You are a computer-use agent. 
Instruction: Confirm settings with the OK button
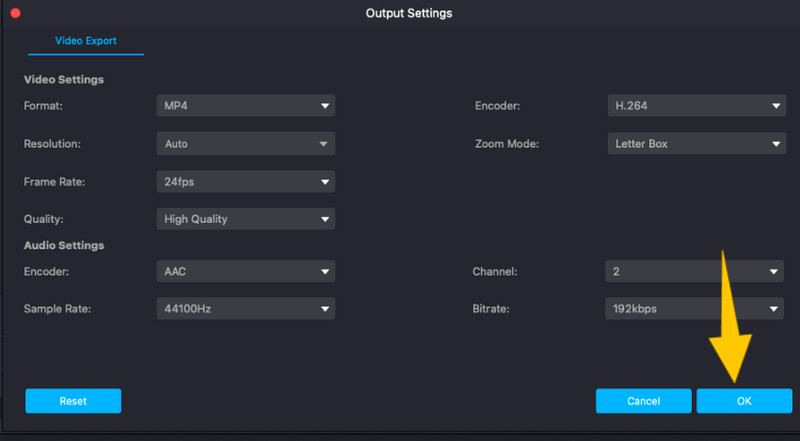click(744, 401)
